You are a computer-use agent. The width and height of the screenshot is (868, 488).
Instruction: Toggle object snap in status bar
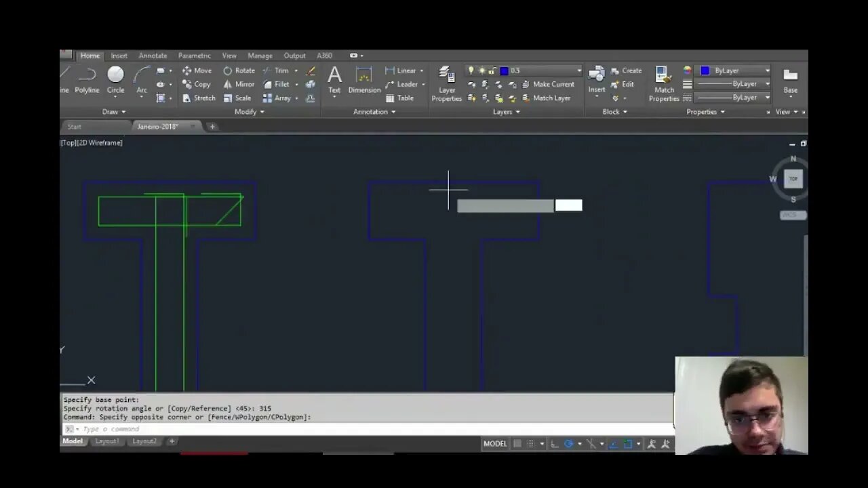pyautogui.click(x=628, y=444)
